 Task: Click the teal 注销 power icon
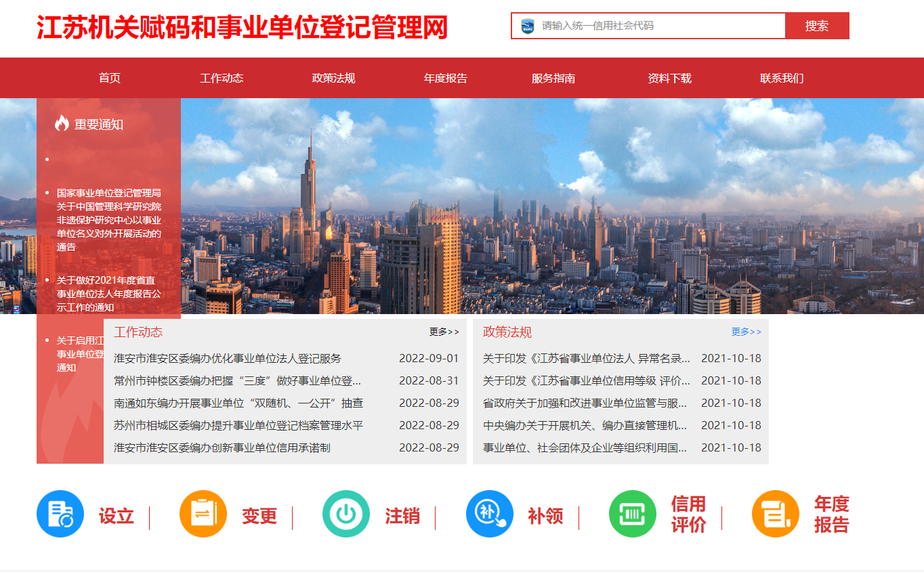pyautogui.click(x=346, y=514)
